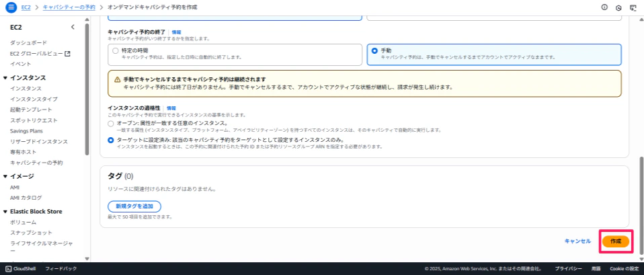Click the 新規タグを追加 button
Image resolution: width=644 pixels, height=275 pixels.
click(x=134, y=206)
